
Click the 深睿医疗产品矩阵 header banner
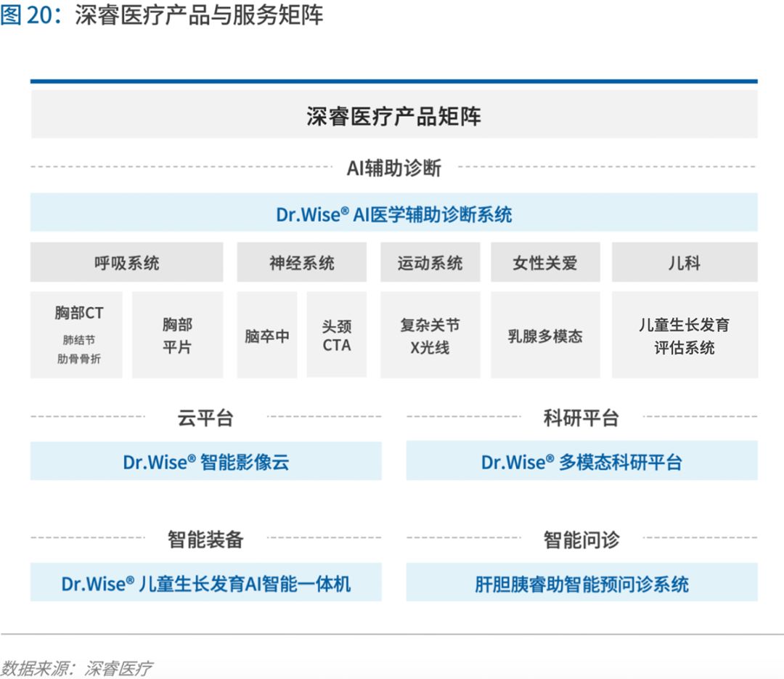pos(394,115)
